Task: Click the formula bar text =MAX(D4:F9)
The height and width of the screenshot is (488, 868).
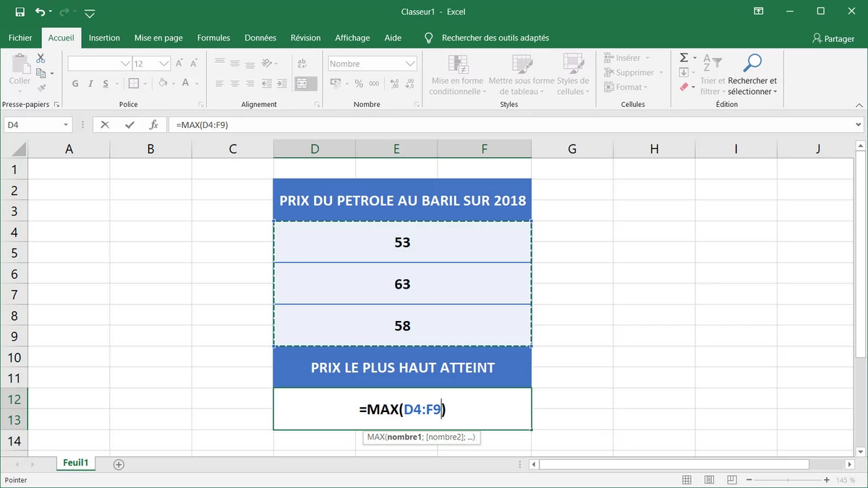Action: (x=202, y=124)
